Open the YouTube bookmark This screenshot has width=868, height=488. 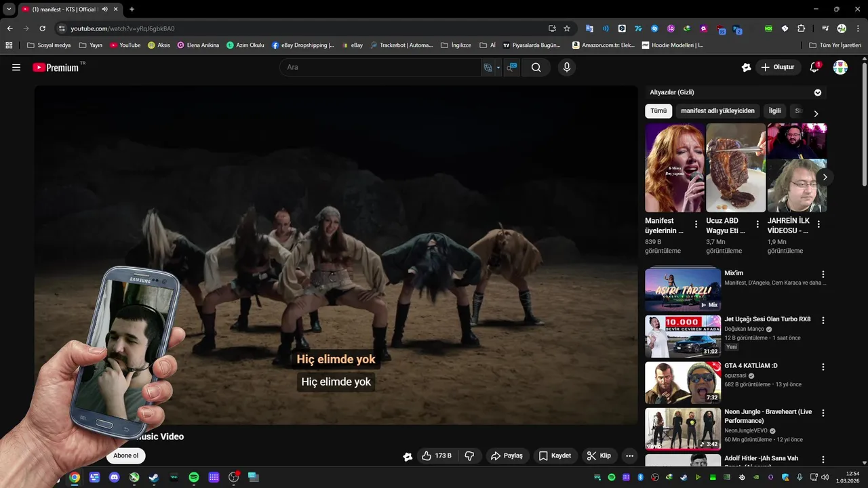(125, 45)
